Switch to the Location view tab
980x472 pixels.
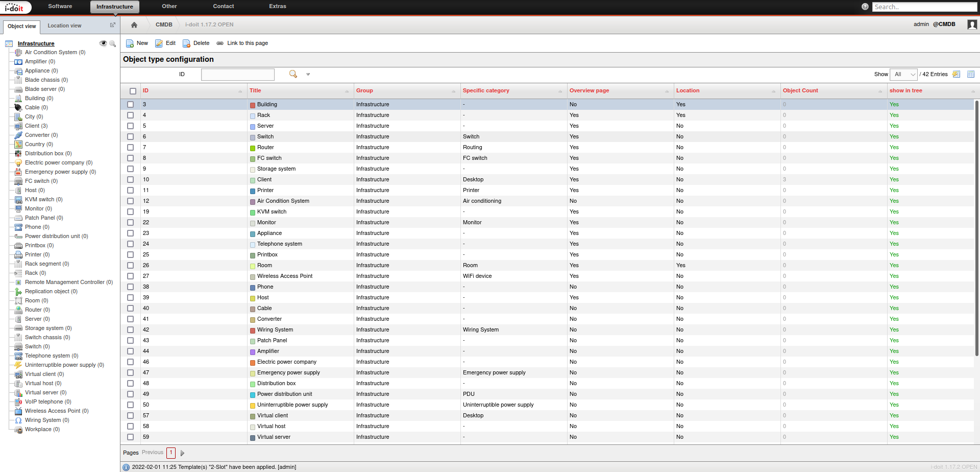(x=64, y=26)
